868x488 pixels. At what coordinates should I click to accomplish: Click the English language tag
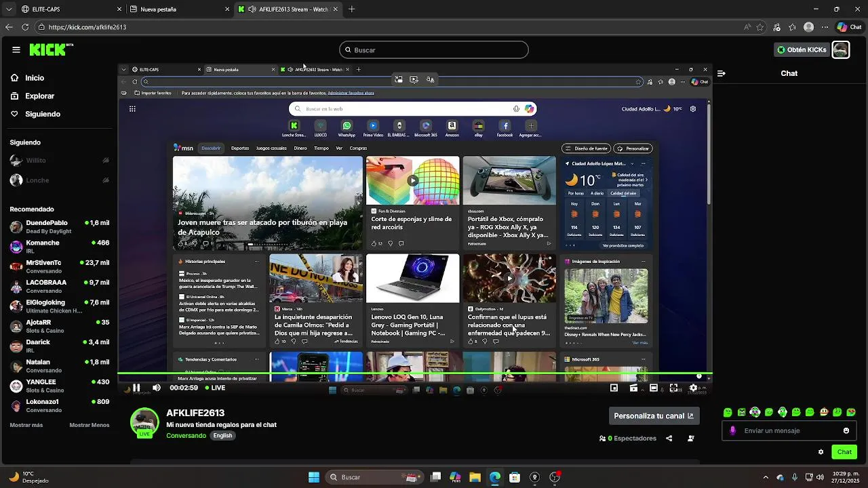point(222,436)
